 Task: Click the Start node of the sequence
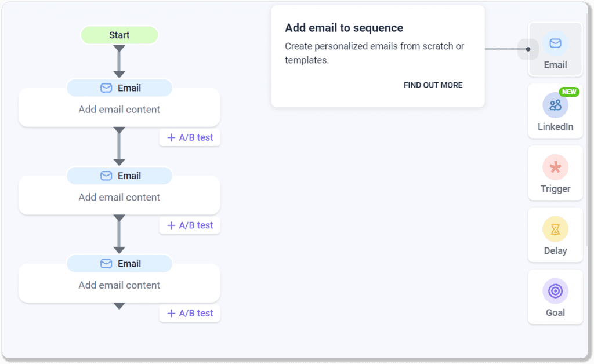coord(119,35)
